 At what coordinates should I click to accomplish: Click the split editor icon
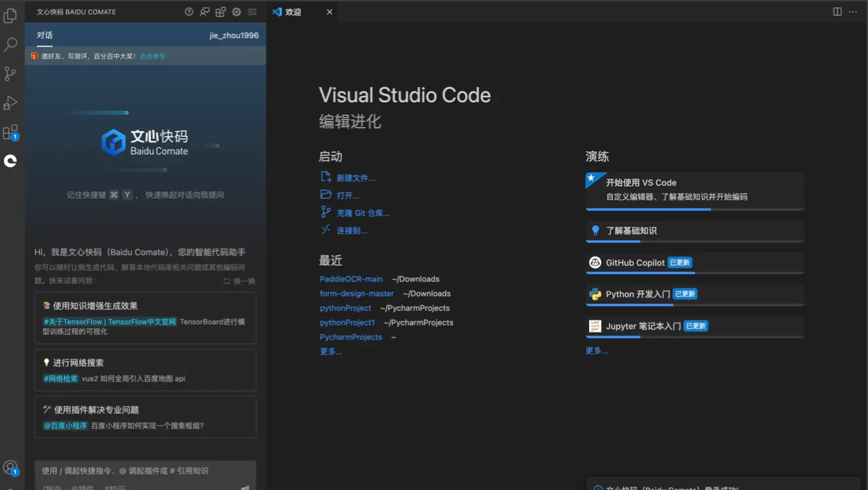click(x=837, y=11)
